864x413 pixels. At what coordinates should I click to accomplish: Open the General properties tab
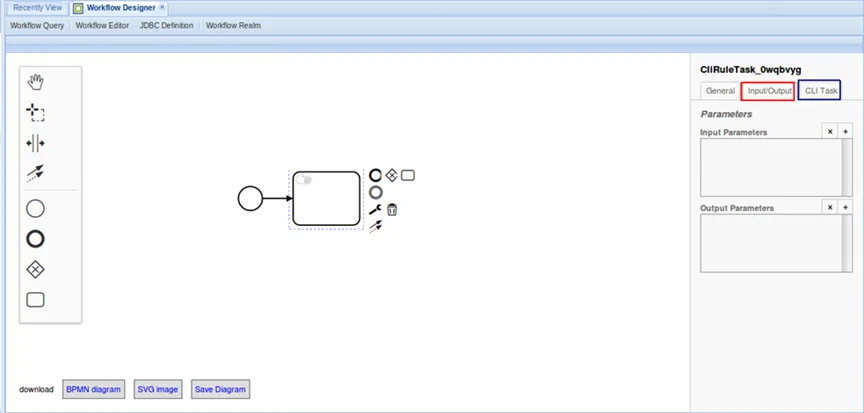pyautogui.click(x=720, y=91)
